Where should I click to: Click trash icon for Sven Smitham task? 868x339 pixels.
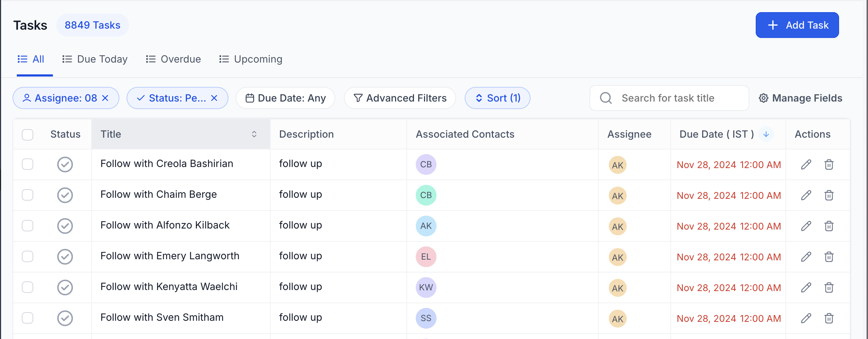point(829,318)
